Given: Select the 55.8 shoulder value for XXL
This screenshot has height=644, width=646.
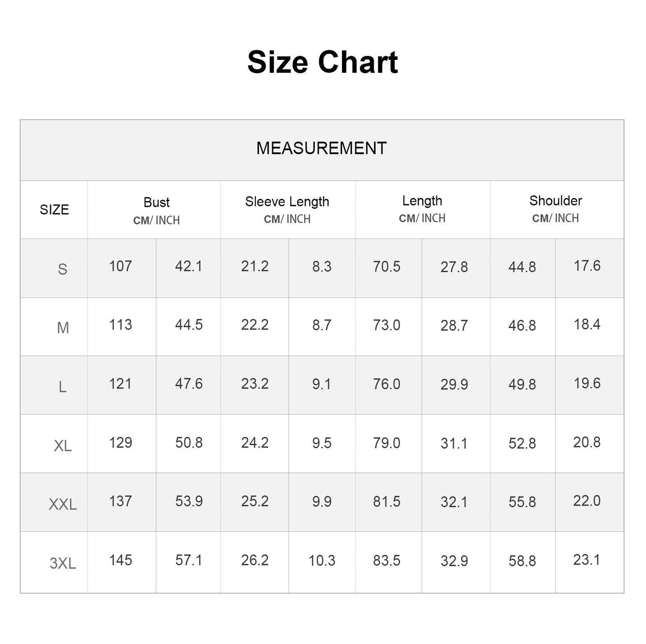Looking at the screenshot, I should [x=522, y=502].
